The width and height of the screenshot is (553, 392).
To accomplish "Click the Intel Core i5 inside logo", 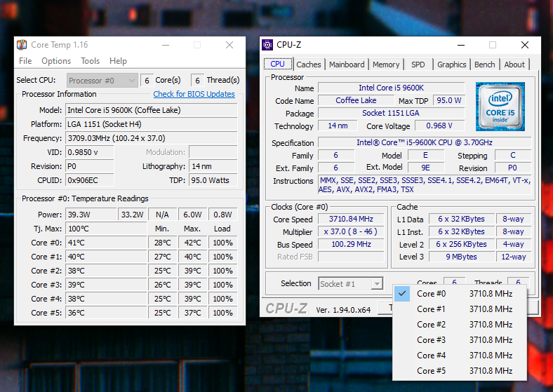I will pos(500,107).
